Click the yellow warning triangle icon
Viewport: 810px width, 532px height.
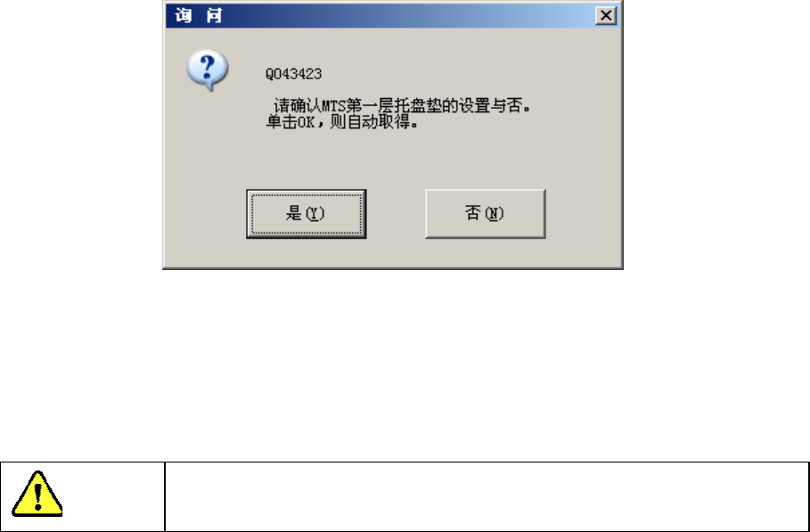37,494
